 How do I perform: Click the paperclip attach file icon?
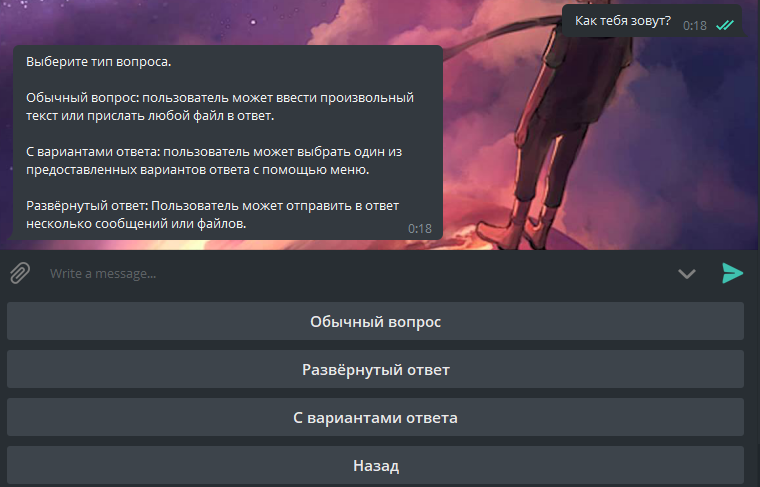pyautogui.click(x=20, y=273)
